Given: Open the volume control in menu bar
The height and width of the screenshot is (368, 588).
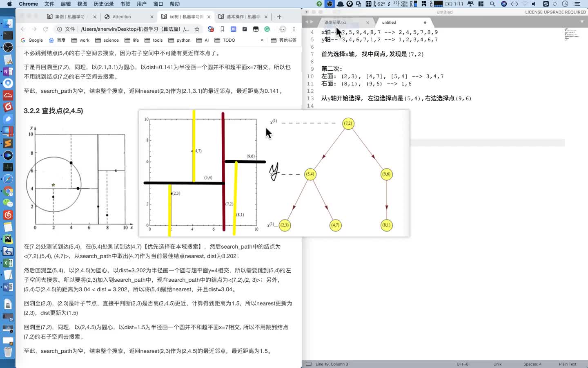Looking at the screenshot, I should point(534,4).
